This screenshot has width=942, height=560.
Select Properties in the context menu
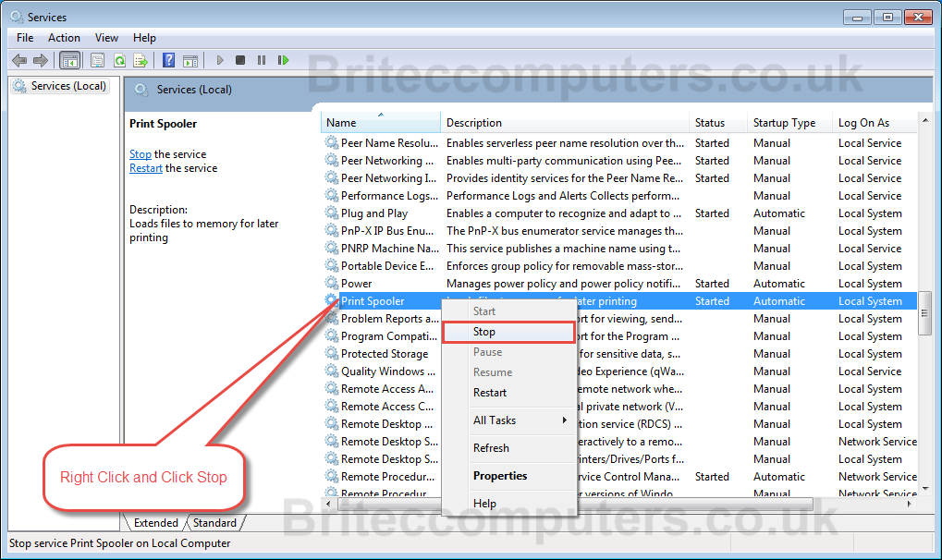pyautogui.click(x=500, y=476)
